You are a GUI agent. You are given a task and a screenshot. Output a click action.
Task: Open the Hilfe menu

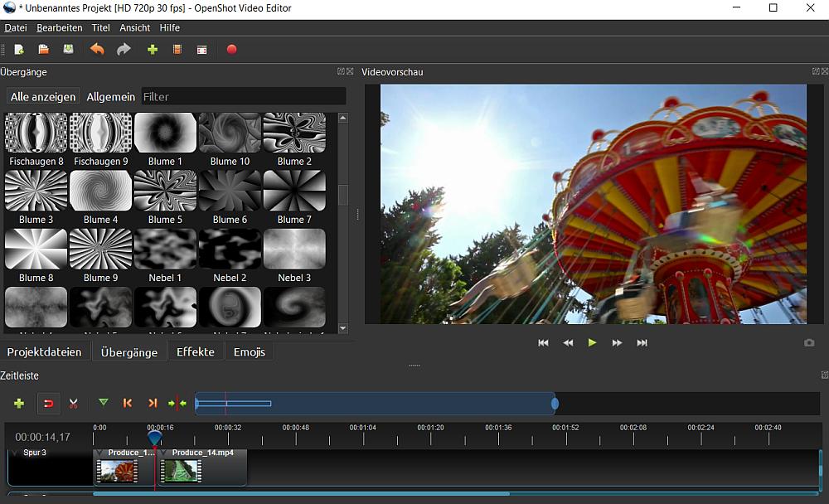(170, 27)
